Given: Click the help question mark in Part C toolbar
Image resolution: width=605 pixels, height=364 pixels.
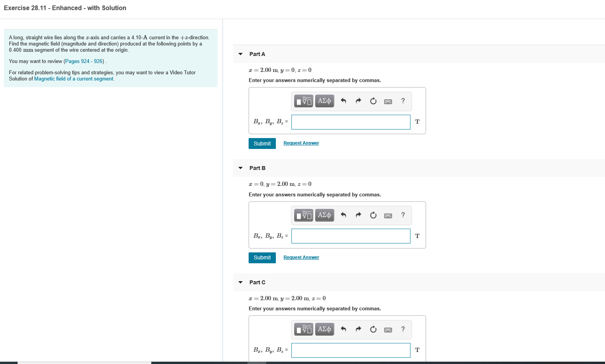Looking at the screenshot, I should (x=403, y=329).
